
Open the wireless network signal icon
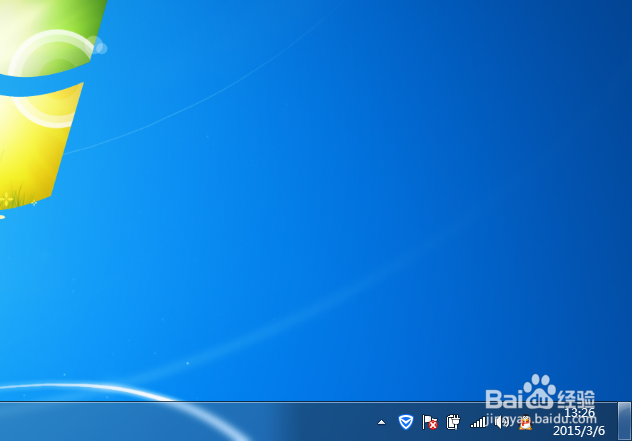[x=478, y=422]
